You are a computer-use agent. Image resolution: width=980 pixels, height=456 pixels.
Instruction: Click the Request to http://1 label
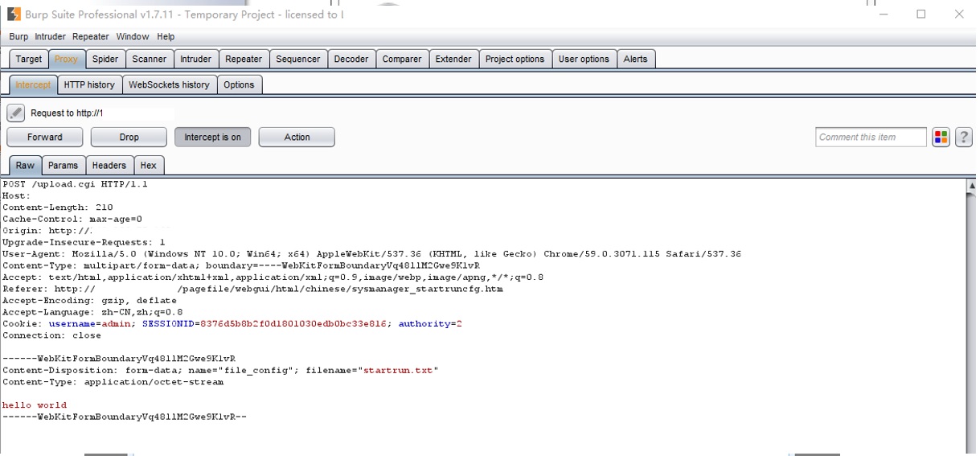[x=67, y=113]
